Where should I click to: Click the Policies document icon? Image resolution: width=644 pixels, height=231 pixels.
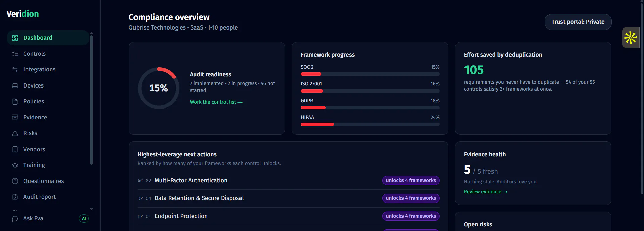coord(15,102)
